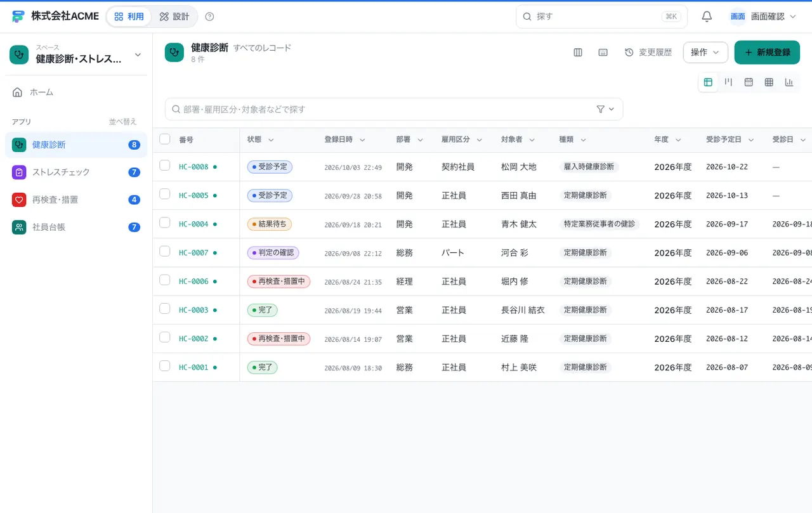The image size is (812, 513).
Task: Open the 操作 dropdown menu
Action: pos(705,53)
